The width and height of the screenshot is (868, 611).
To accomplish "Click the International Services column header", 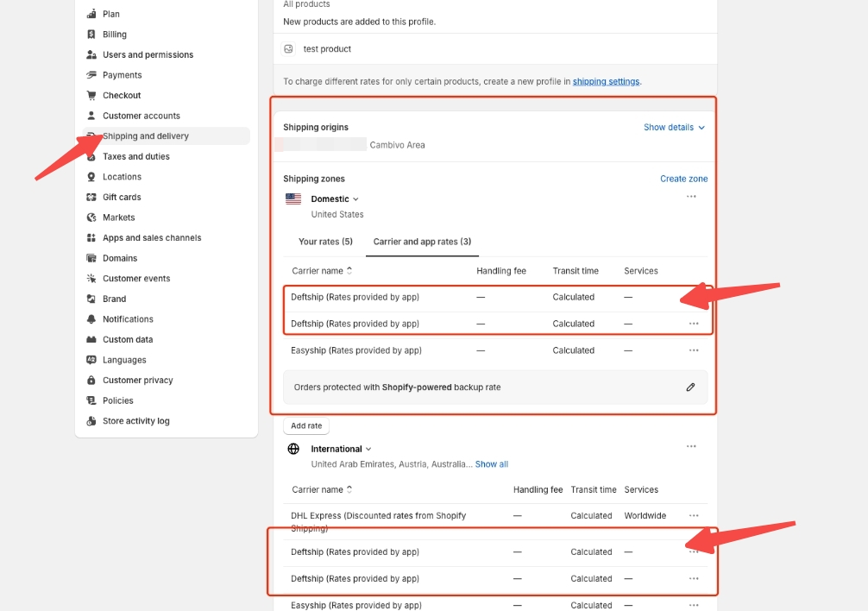I will 641,490.
